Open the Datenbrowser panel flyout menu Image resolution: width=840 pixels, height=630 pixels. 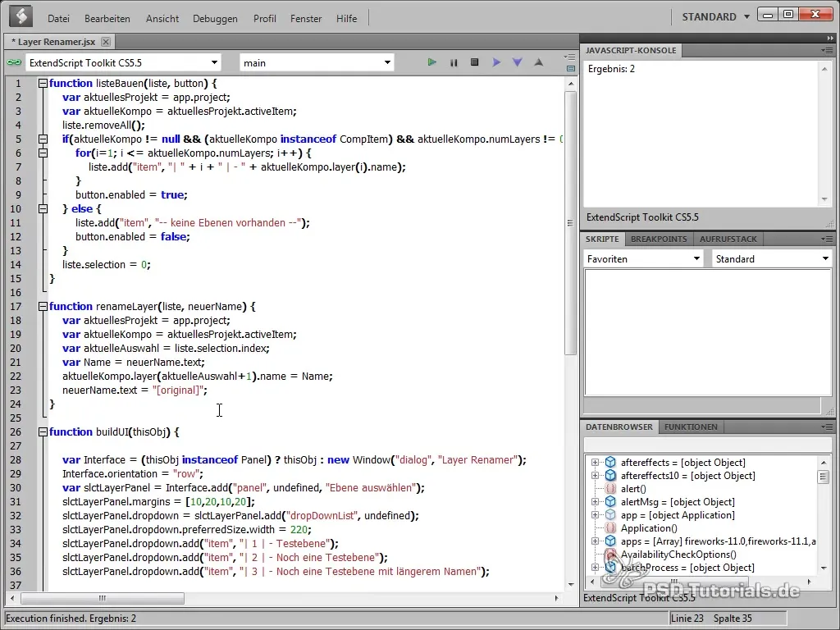827,427
